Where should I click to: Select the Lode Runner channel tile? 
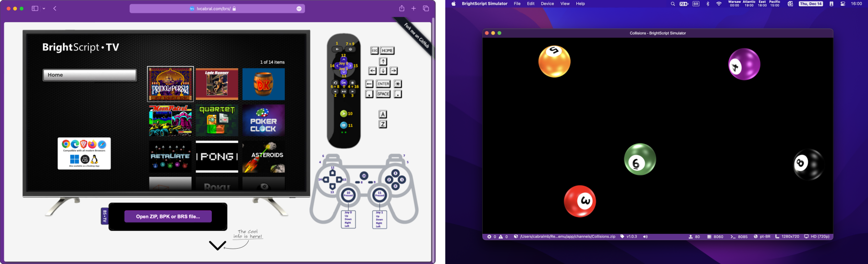point(217,84)
